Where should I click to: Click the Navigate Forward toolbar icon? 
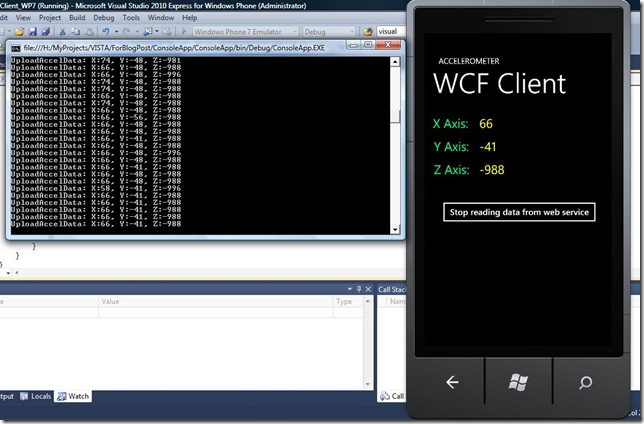(x=166, y=32)
